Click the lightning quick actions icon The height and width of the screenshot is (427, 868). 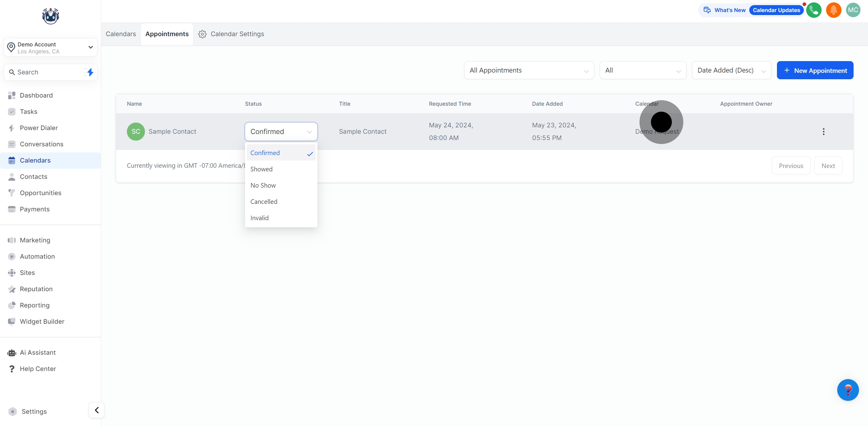90,72
